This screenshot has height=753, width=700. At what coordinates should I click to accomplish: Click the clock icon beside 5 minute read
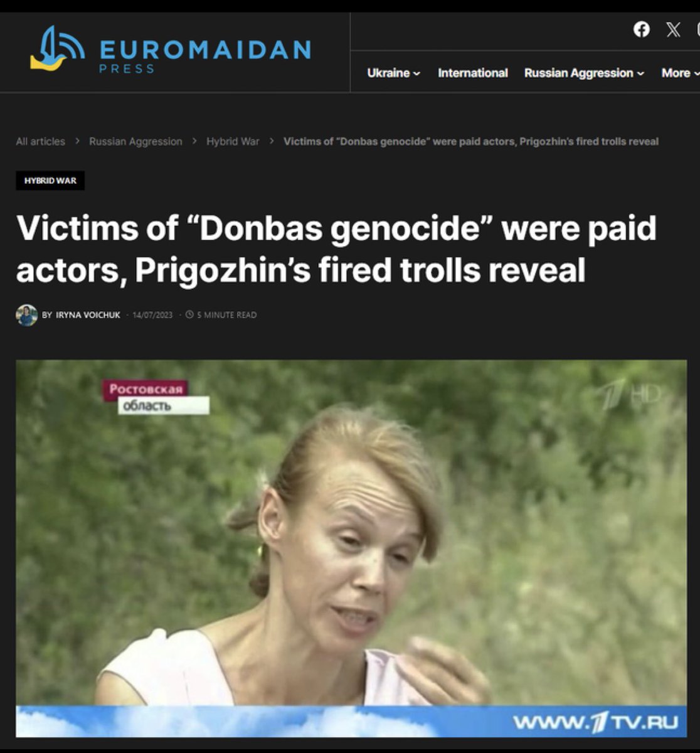[189, 315]
